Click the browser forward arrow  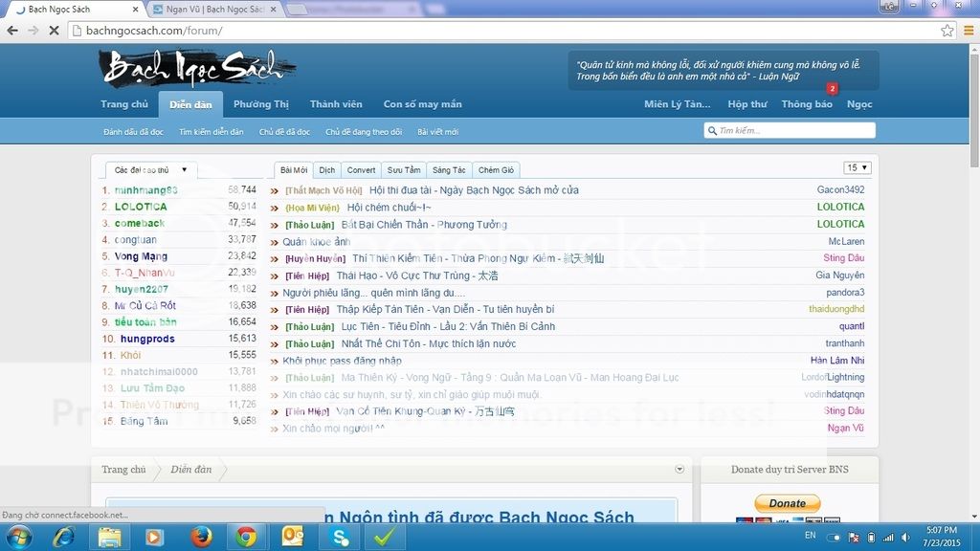(x=33, y=30)
